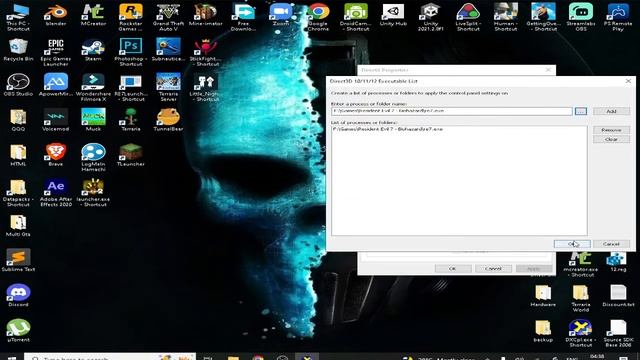Select the DXCpl.exe shortcut icon
Image resolution: width=640 pixels, height=360 pixels.
[x=580, y=333]
